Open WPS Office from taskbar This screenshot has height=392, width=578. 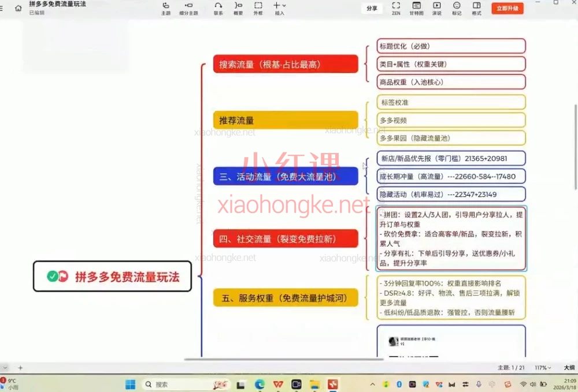pos(278,384)
